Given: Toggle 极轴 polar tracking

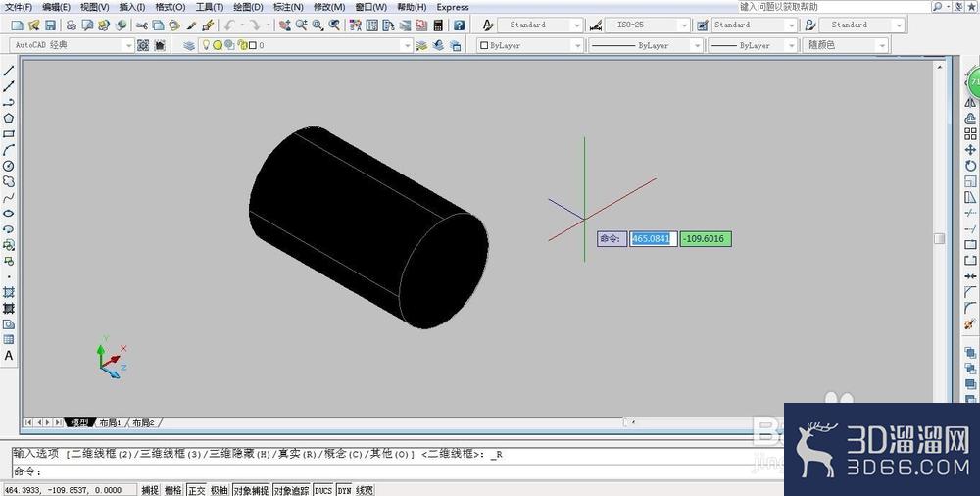Looking at the screenshot, I should click(x=220, y=490).
